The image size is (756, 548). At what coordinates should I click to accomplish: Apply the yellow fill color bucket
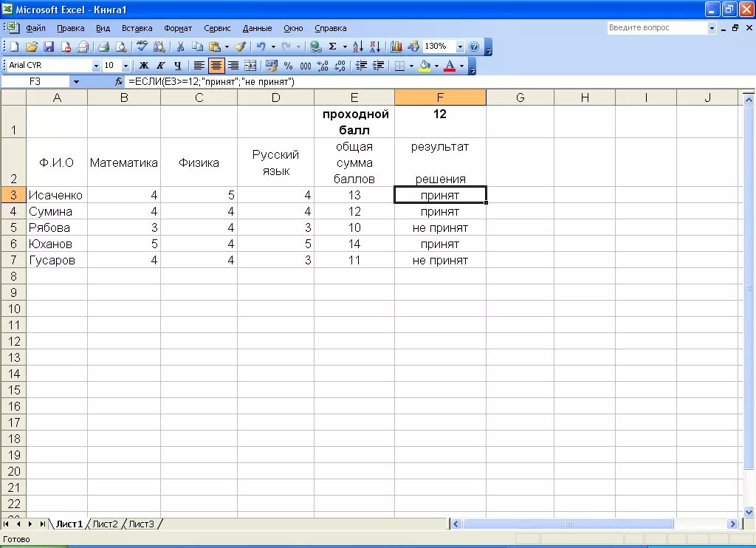425,66
